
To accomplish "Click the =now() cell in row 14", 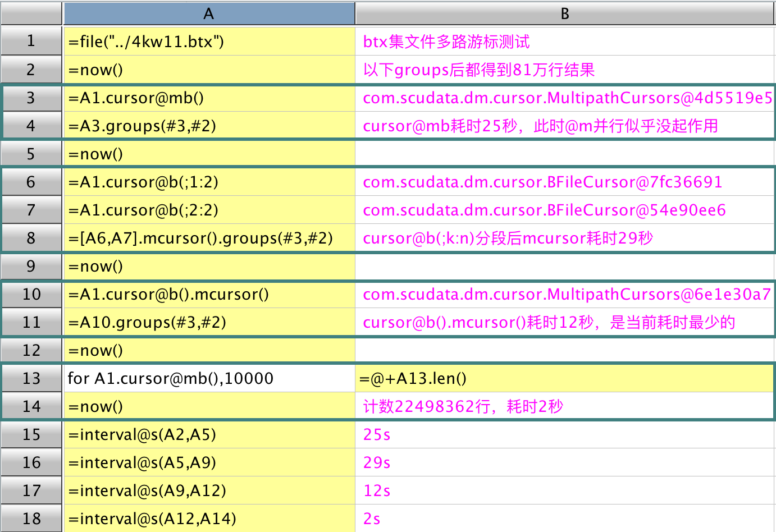I will 209,406.
